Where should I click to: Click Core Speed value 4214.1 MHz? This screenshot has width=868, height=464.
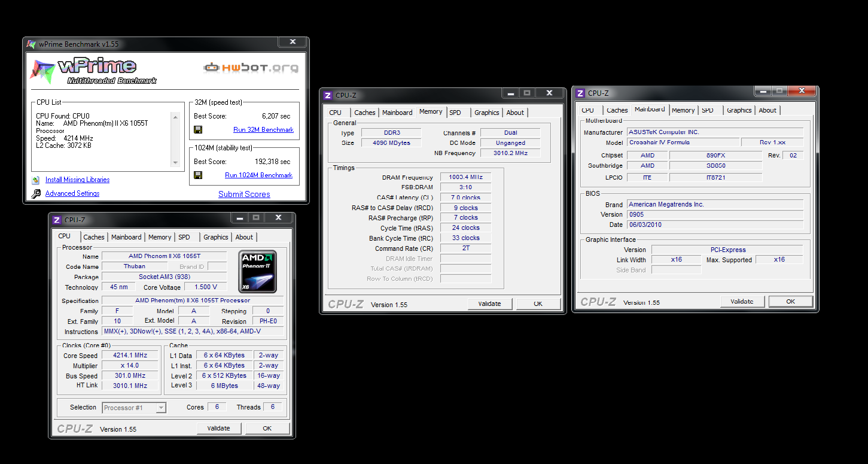[130, 355]
